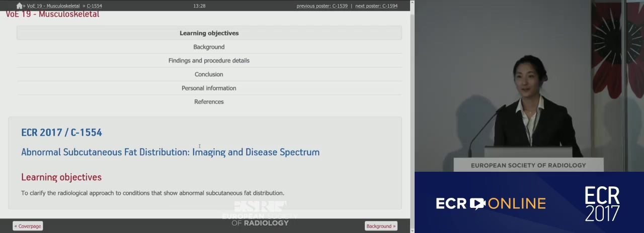Open Findings and procedure details section
Screen dimensions: 644x233
coord(209,60)
